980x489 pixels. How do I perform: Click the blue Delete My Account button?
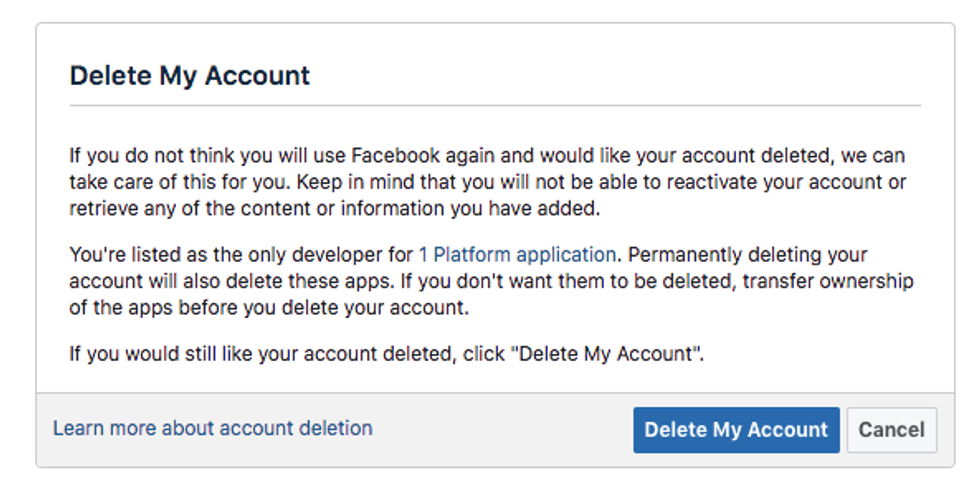point(736,430)
